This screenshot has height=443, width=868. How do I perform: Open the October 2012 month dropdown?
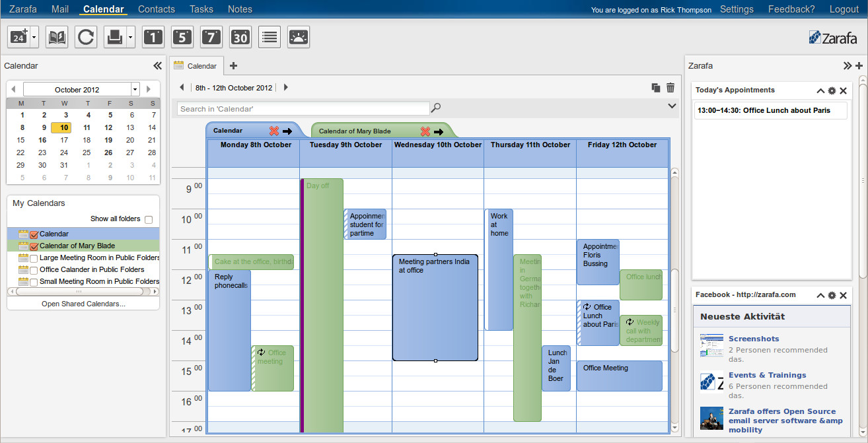click(x=135, y=90)
